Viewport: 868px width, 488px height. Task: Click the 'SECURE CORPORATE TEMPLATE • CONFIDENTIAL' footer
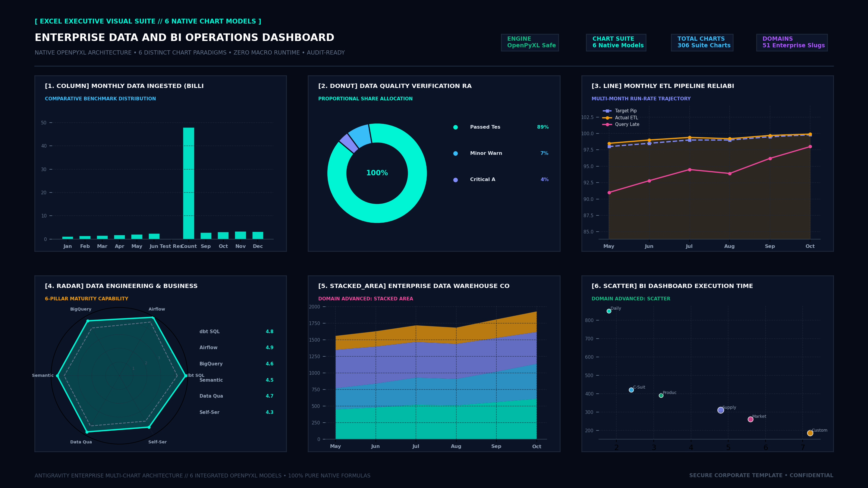(761, 476)
